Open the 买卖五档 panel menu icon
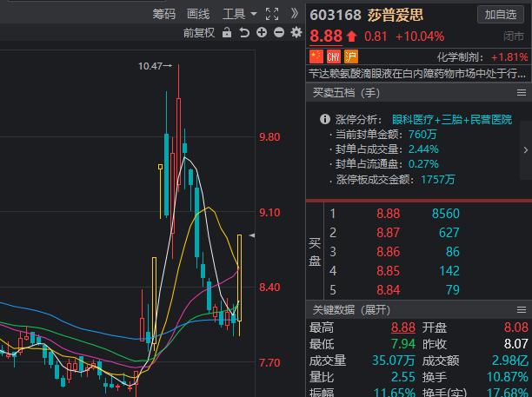This screenshot has height=397, width=532. tap(522, 92)
